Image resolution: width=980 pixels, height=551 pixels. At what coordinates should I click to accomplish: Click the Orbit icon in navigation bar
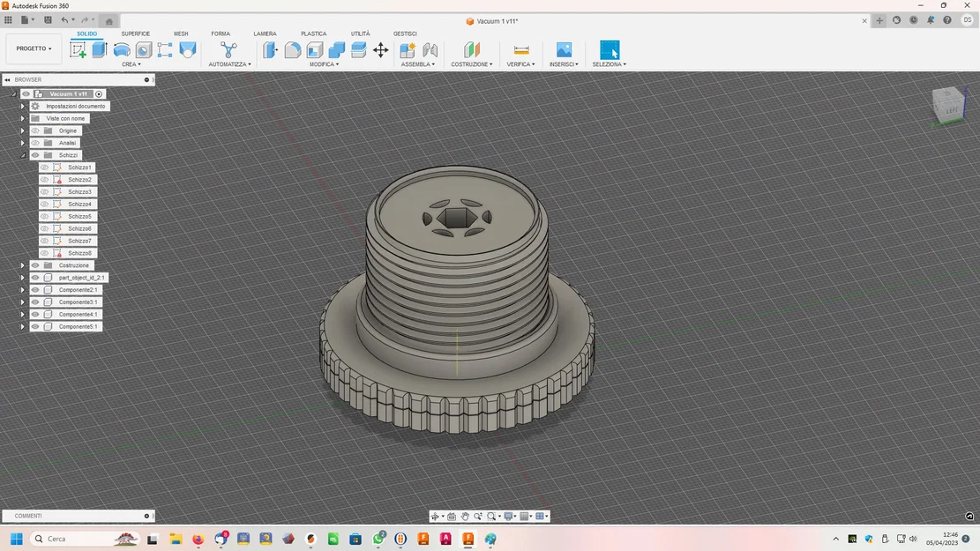435,516
